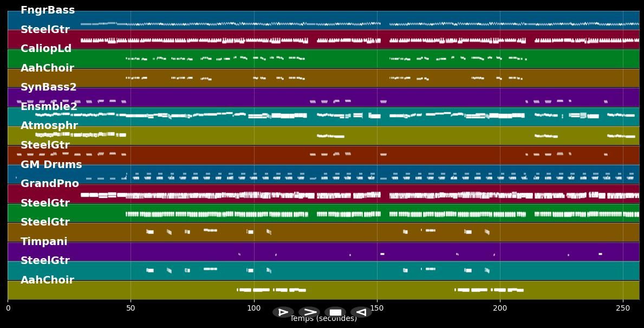Click the 'Temps (secondes)' axis title

[x=323, y=319]
